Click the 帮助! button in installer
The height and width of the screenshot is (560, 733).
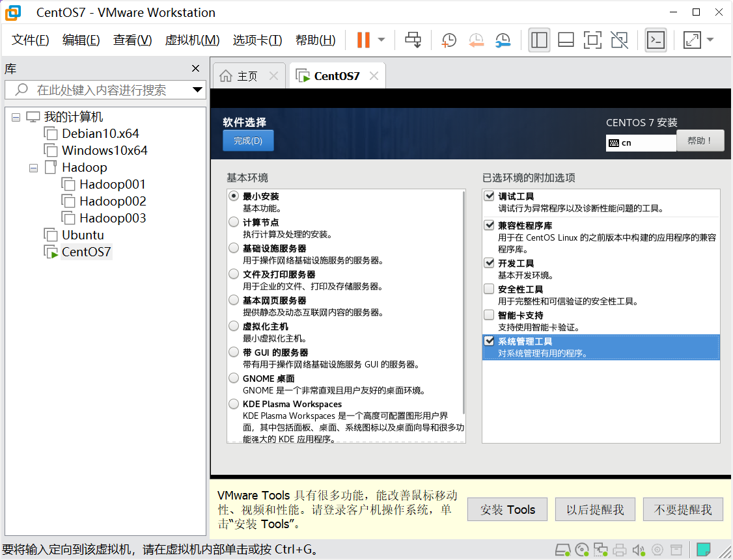pyautogui.click(x=700, y=140)
